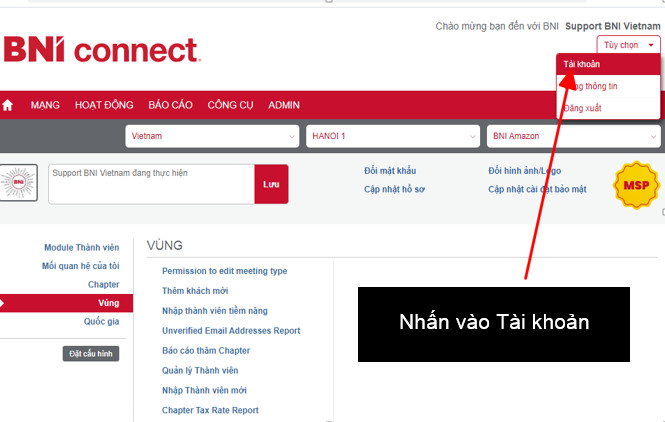Open the Cập nhật hồ sơ link
Image resolution: width=665 pixels, height=422 pixels.
(394, 189)
